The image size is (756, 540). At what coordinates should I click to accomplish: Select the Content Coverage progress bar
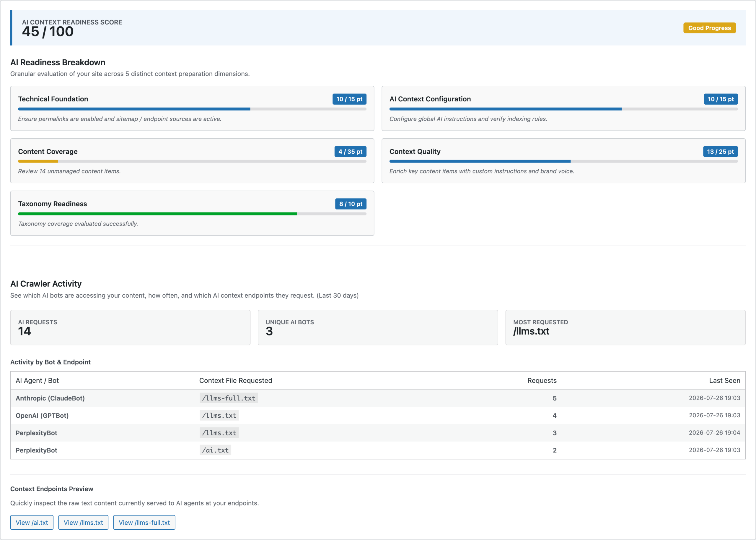pos(192,161)
